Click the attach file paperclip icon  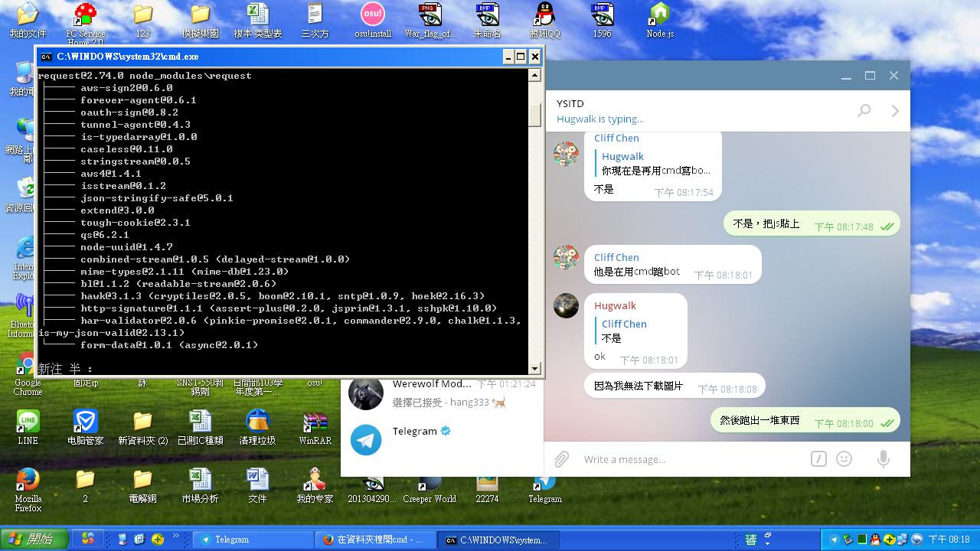561,459
